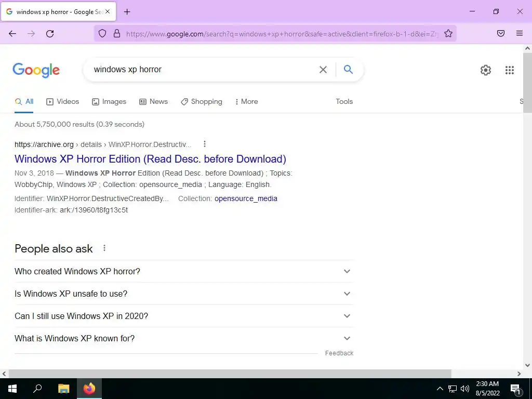532x399 pixels.
Task: Open the tracking protection shield icon
Action: point(102,33)
